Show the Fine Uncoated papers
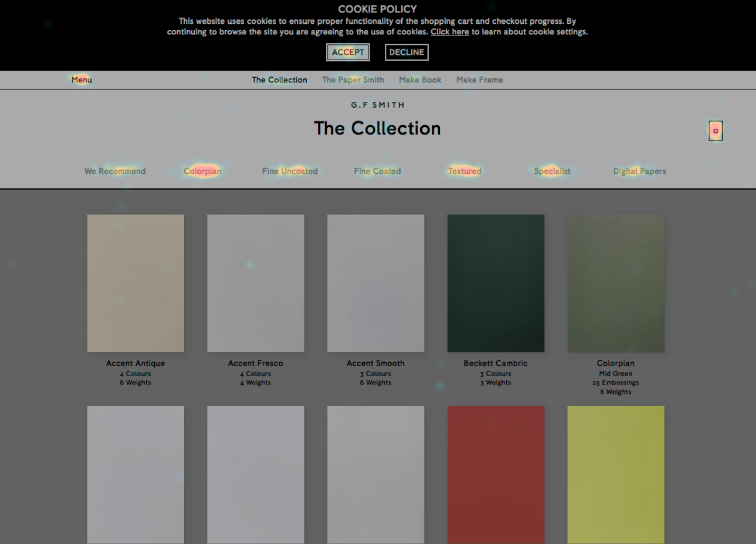Screen dimensions: 756x544 (x=290, y=171)
